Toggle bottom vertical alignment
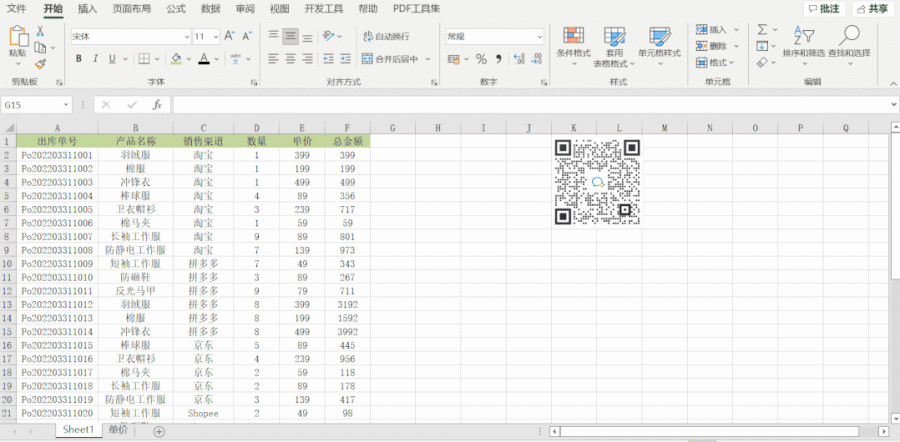 click(308, 37)
